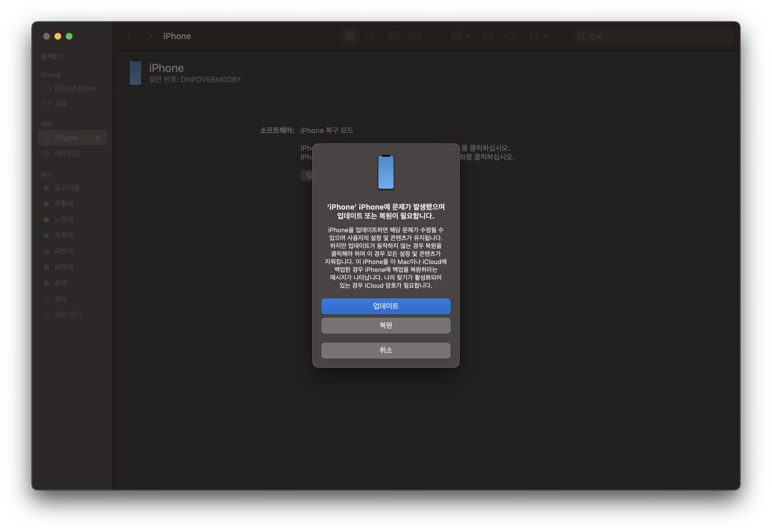Switch Finder to gallery view

coord(415,36)
